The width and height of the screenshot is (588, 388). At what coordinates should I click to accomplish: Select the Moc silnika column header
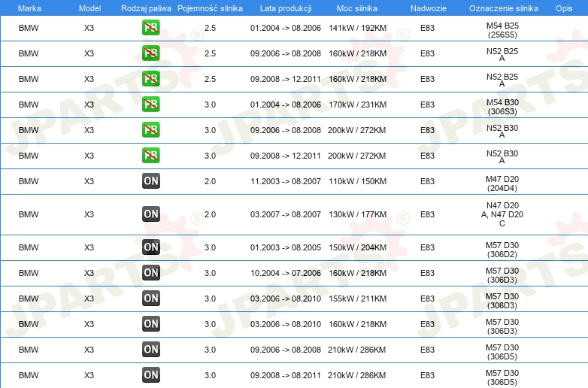(357, 8)
